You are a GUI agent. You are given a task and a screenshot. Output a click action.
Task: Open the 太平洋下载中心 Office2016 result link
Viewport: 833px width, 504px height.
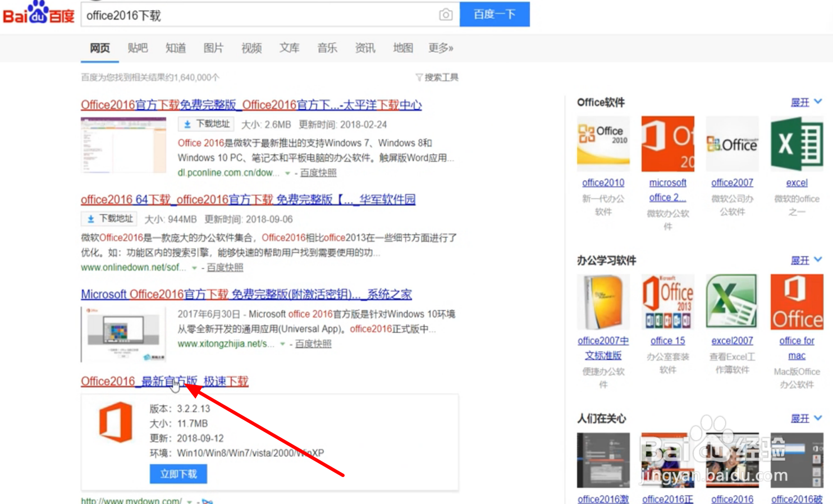tap(251, 105)
